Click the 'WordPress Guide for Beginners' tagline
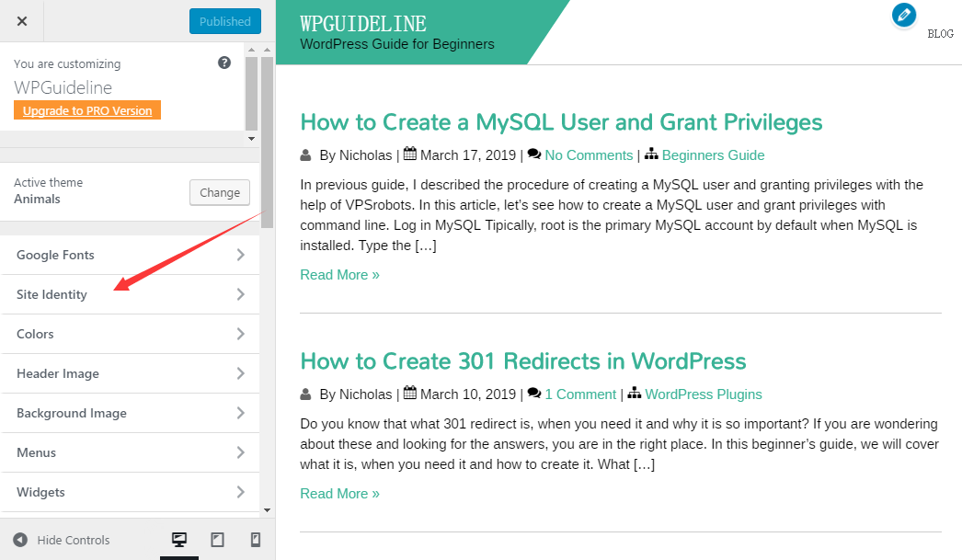This screenshot has width=962, height=560. point(397,44)
